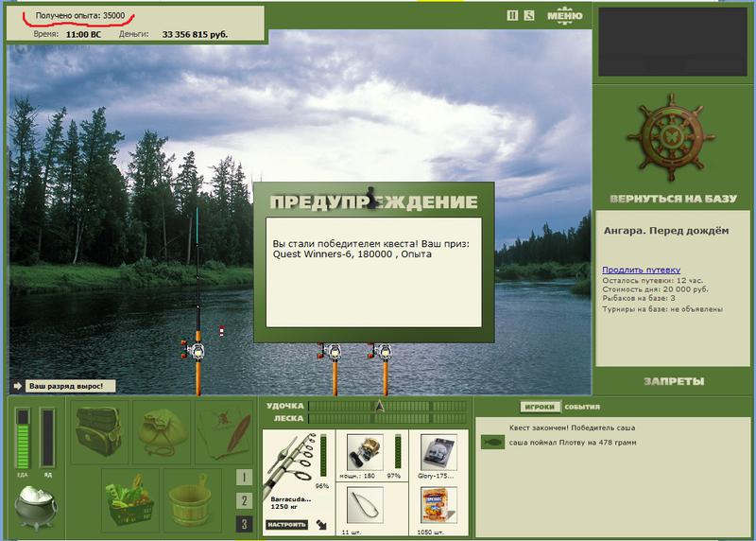Click the sound toggle icon beside pause
756x541 pixels.
click(529, 15)
